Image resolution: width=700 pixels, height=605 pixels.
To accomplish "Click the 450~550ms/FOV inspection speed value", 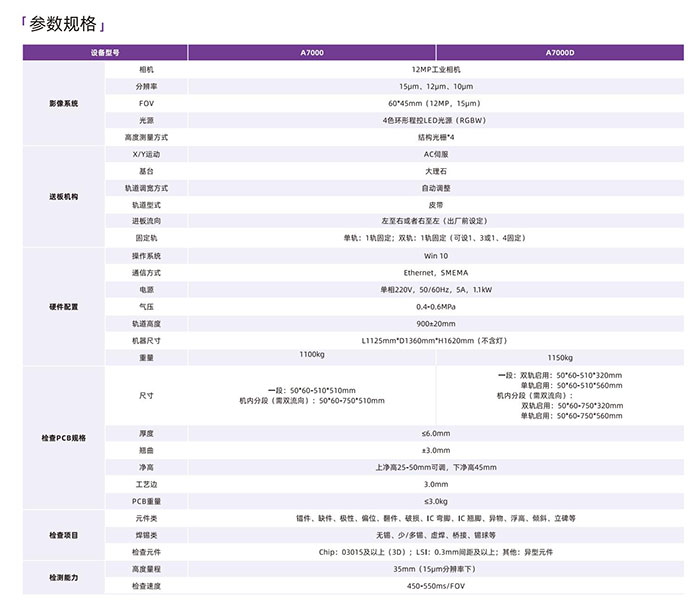I will (x=435, y=584).
